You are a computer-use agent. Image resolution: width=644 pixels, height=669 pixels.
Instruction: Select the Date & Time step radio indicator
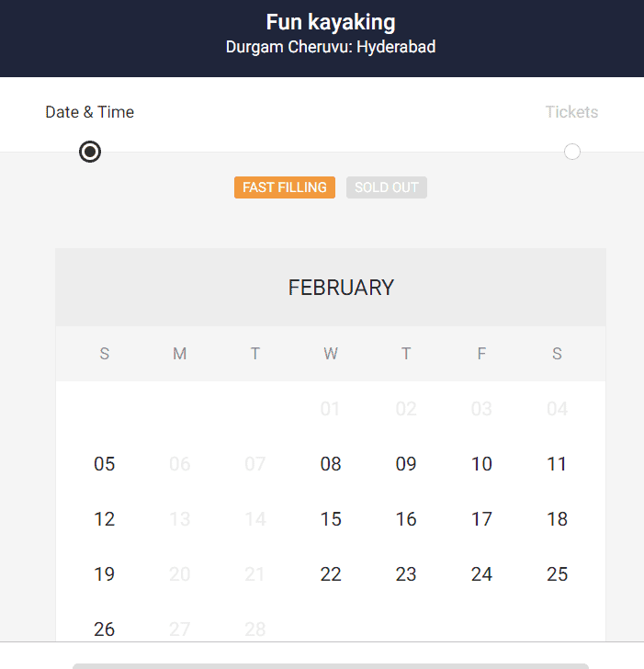(x=90, y=152)
